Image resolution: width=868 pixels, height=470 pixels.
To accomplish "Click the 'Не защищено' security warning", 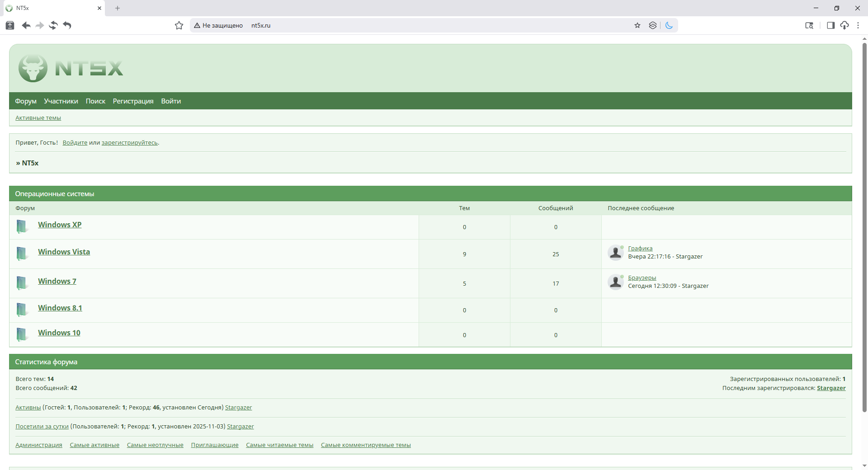I will [218, 25].
